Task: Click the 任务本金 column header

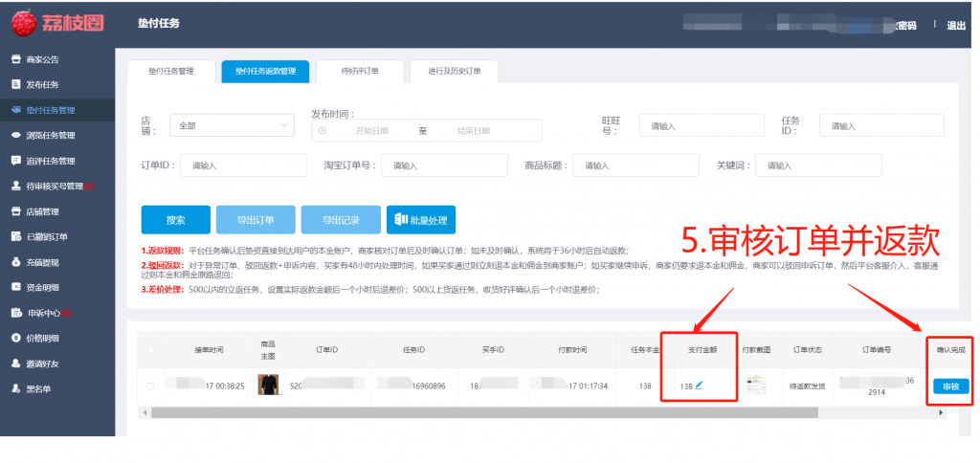Action: tap(645, 350)
